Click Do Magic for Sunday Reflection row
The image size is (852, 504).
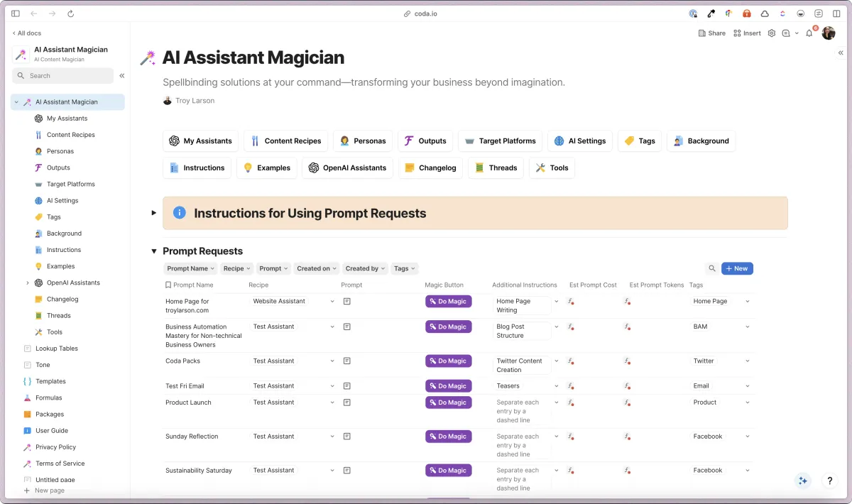click(x=448, y=437)
